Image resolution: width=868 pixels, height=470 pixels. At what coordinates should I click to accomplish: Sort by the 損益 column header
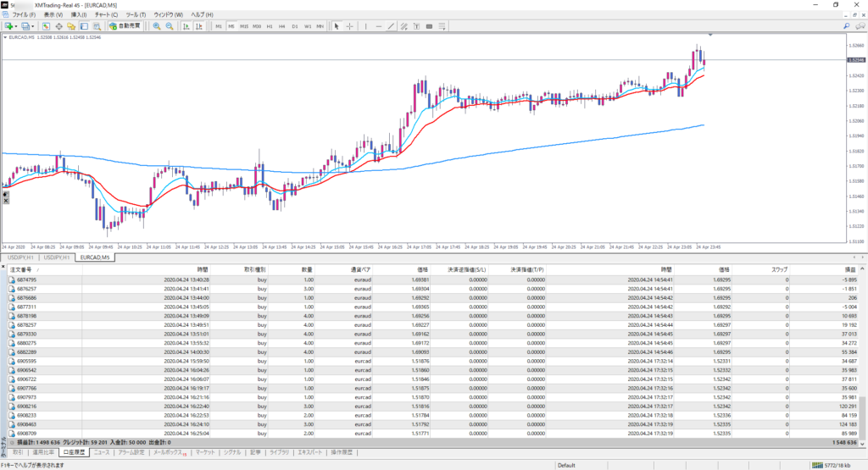click(x=850, y=268)
